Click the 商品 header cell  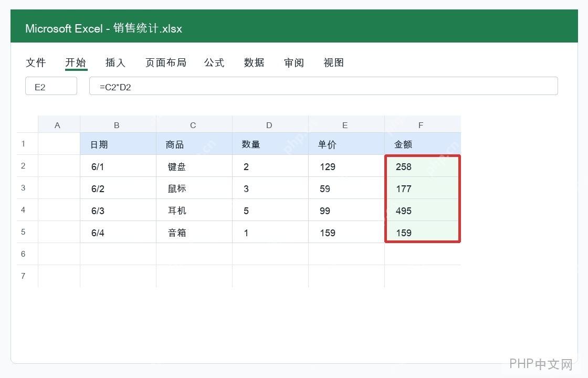[194, 144]
